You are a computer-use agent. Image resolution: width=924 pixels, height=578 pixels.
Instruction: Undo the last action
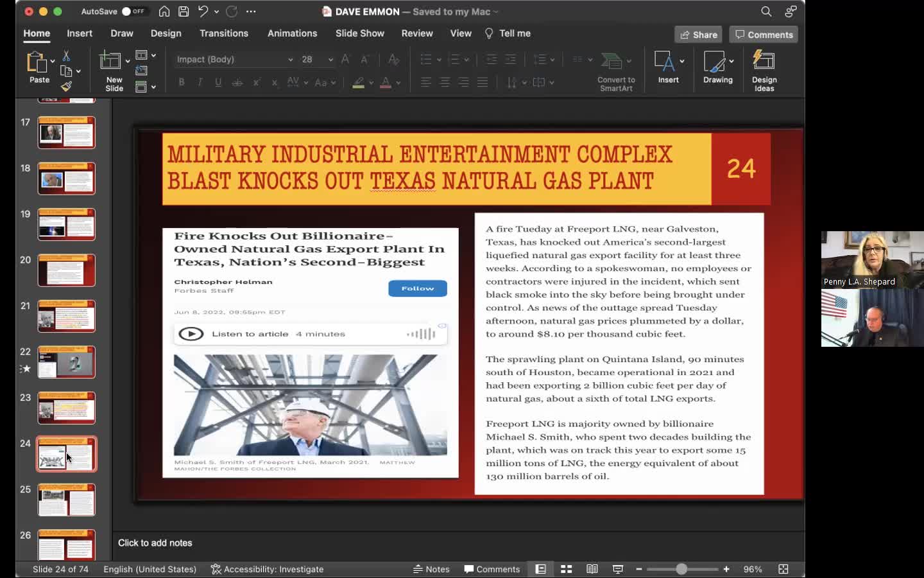pyautogui.click(x=203, y=12)
